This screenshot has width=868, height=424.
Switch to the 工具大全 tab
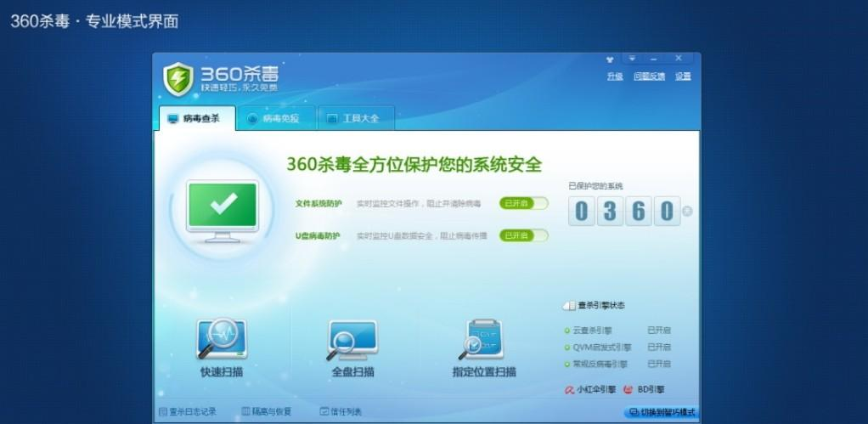pos(356,118)
